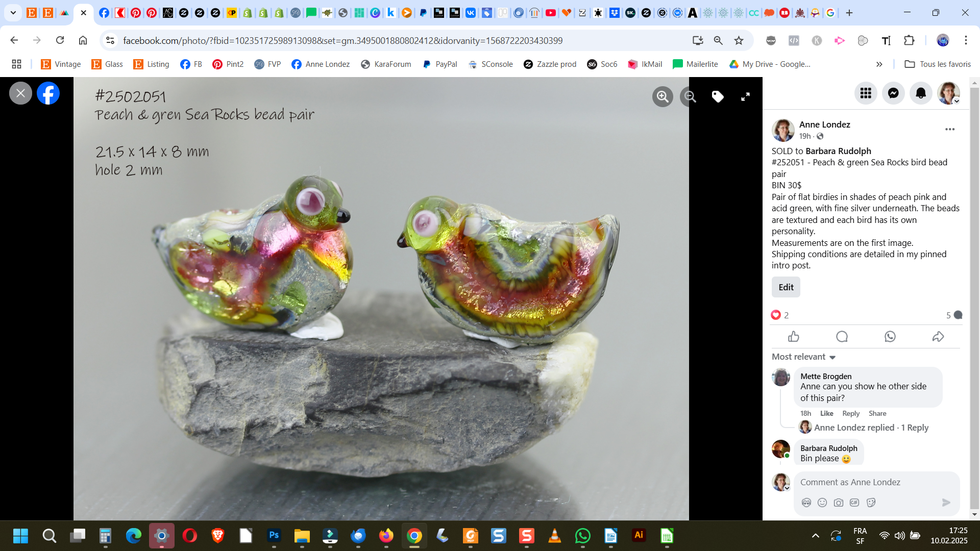Open Photoshop from the taskbar
The width and height of the screenshot is (980, 551).
tap(274, 536)
